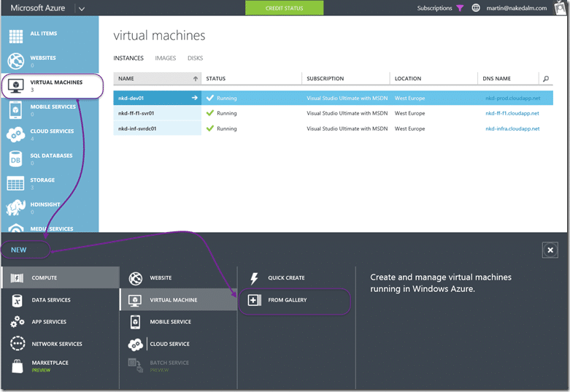
Task: Click the Website globe icon in new menu
Action: 136,279
